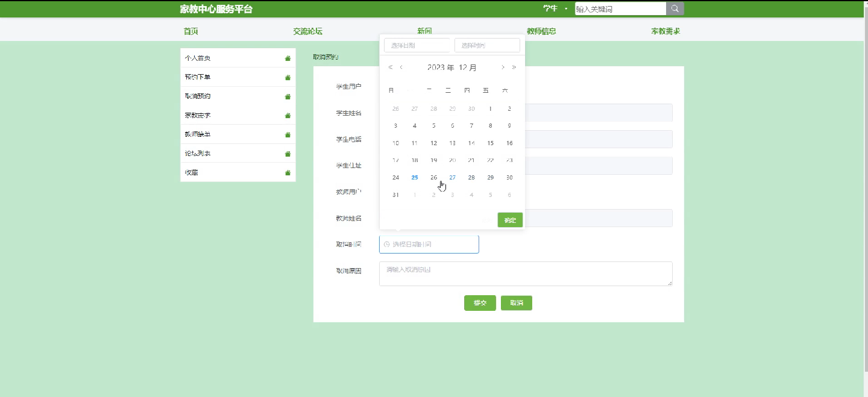The height and width of the screenshot is (397, 868).
Task: Select December 10 in calendar
Action: click(395, 143)
